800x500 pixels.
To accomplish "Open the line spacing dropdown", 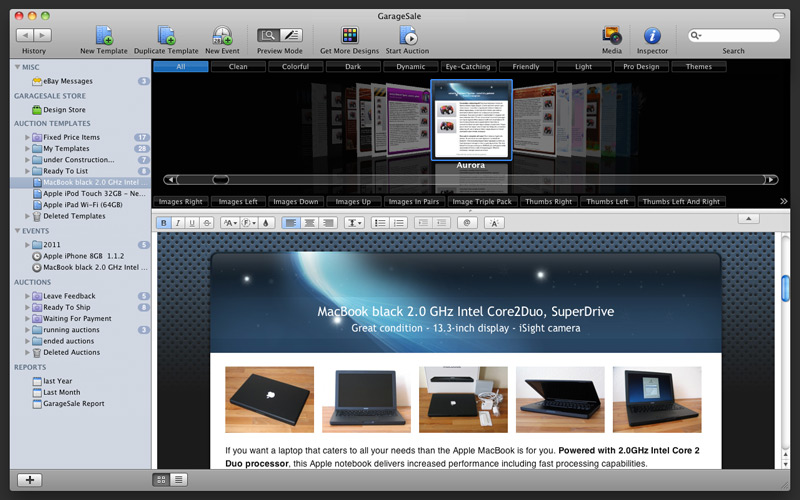I will pos(354,223).
